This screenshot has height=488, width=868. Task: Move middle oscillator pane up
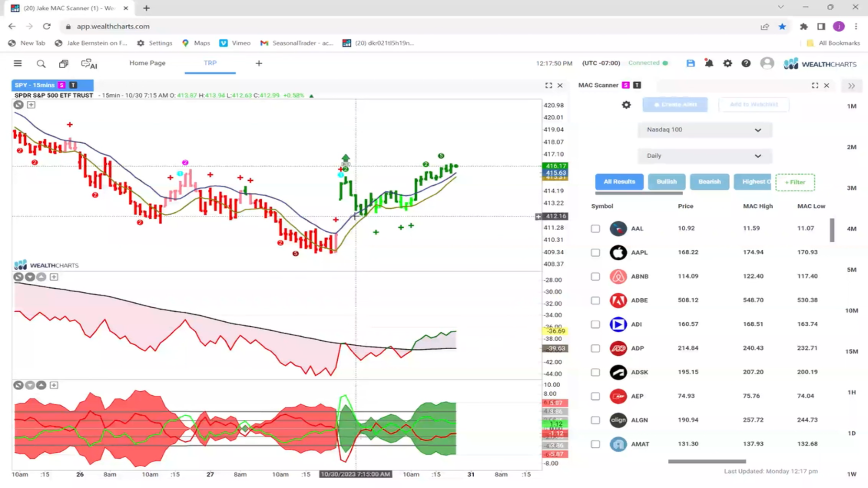point(41,277)
